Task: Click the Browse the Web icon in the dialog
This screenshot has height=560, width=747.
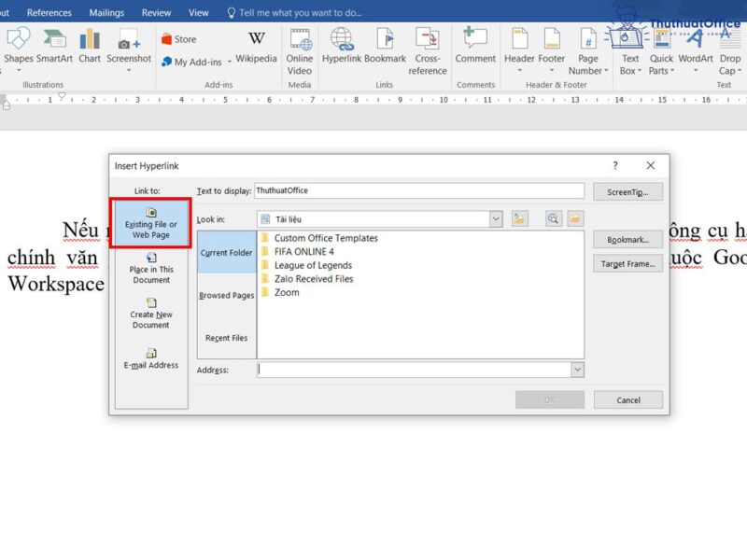Action: click(554, 218)
